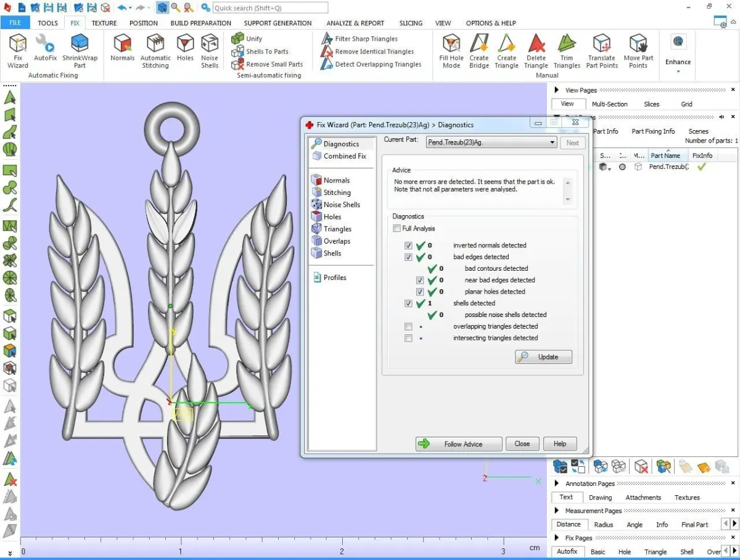Choose Remove Small Parts
The image size is (740, 560).
tap(268, 64)
